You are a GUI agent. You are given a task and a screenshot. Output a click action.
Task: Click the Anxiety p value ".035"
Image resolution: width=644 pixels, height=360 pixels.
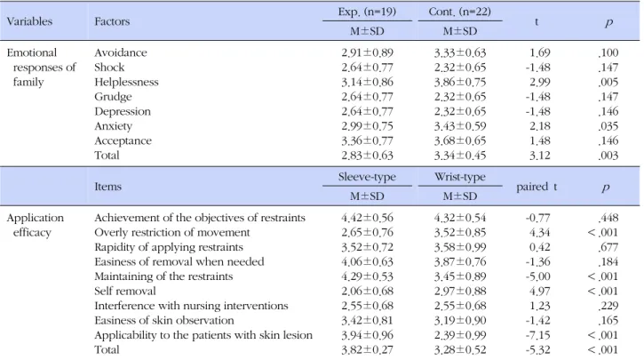(x=608, y=126)
